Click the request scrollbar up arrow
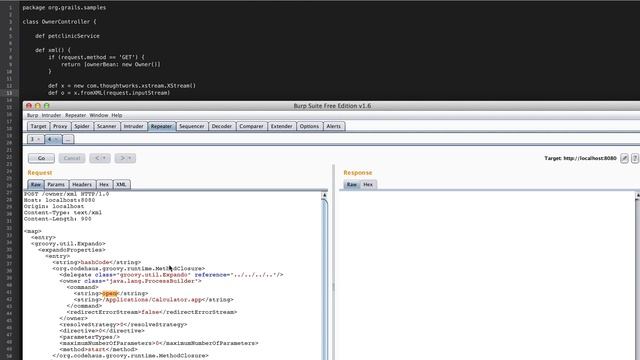Screen dimensions: 640x360 pyautogui.click(x=324, y=196)
